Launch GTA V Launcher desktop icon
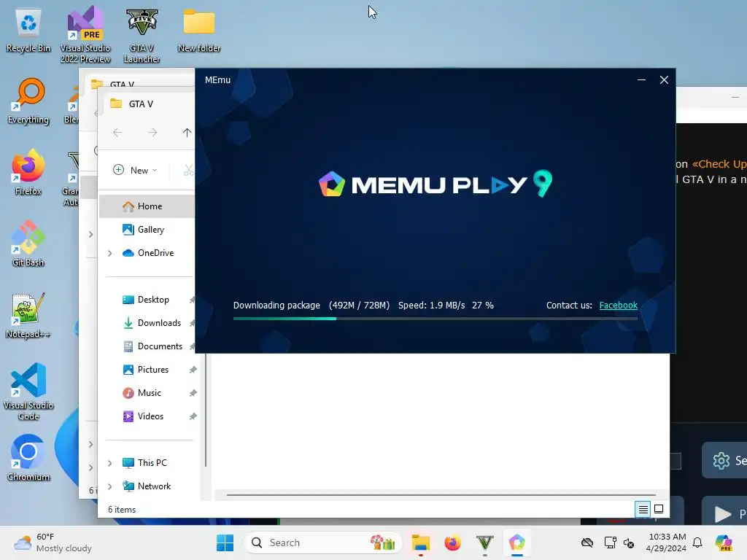The width and height of the screenshot is (747, 560). (x=142, y=35)
